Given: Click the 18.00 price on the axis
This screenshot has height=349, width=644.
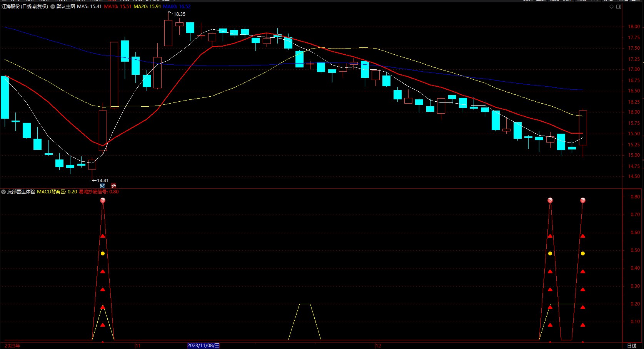Looking at the screenshot, I should coord(634,27).
